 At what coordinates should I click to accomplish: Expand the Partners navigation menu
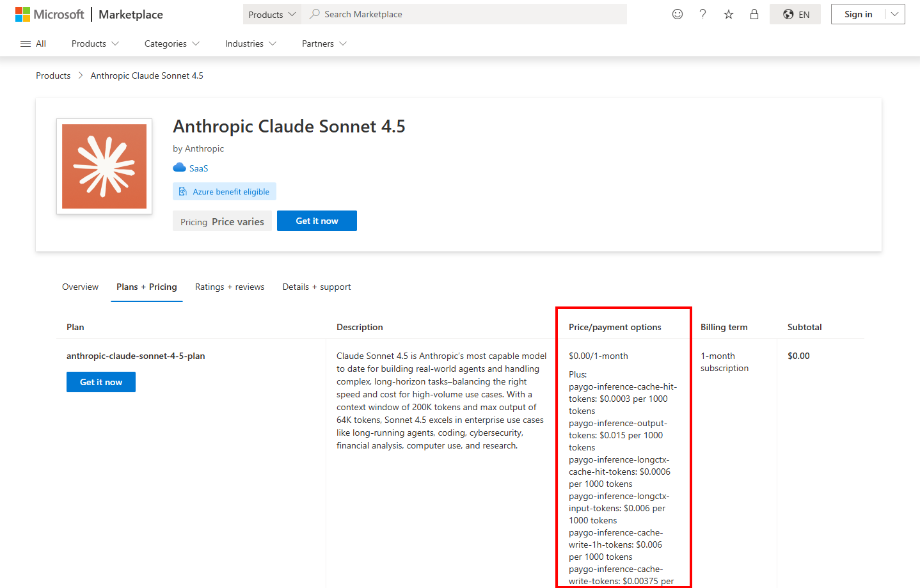324,44
